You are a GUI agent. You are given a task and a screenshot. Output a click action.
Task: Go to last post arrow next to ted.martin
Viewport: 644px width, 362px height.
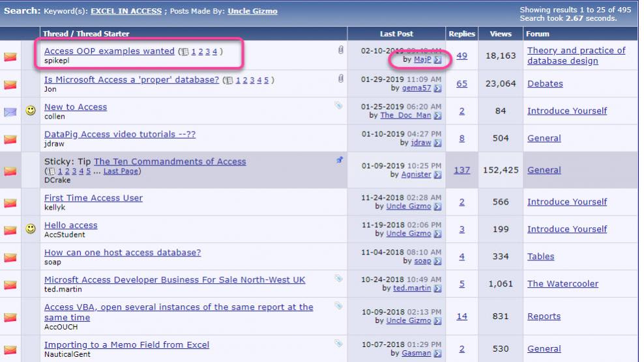click(438, 288)
